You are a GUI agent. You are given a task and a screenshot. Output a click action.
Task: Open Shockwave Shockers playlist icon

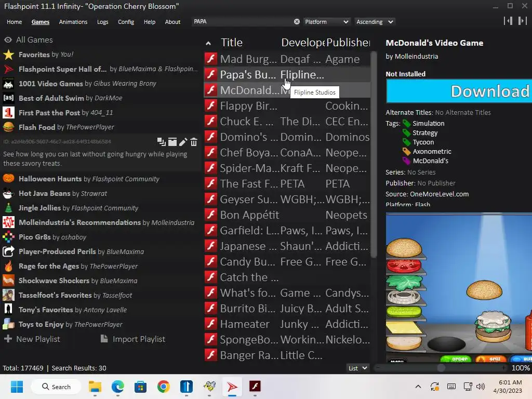(x=8, y=281)
